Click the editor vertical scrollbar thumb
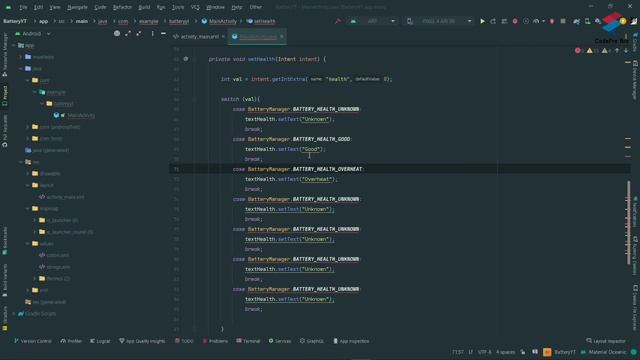Viewport: 640px width, 360px height. coord(629,222)
